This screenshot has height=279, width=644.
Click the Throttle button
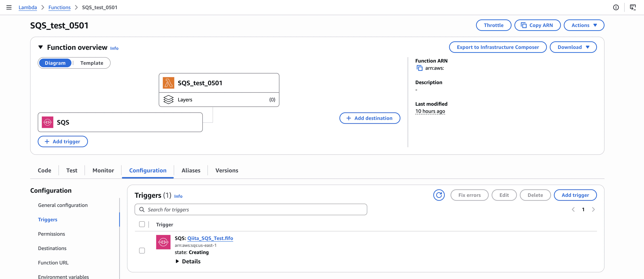click(494, 25)
